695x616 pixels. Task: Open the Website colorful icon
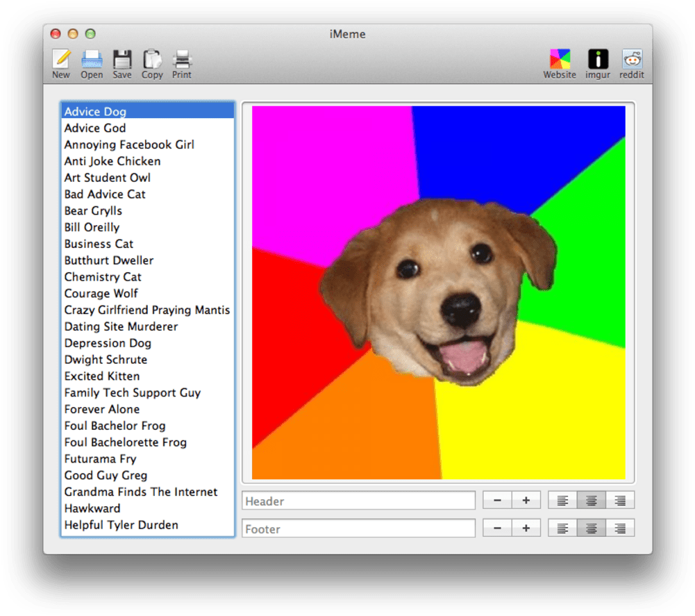(560, 59)
